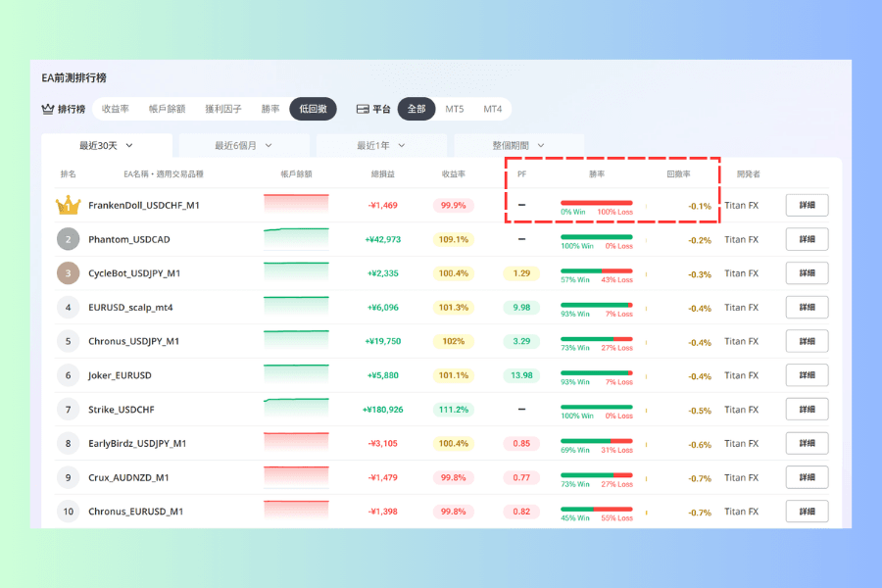Image resolution: width=882 pixels, height=588 pixels.
Task: Select the 獲利因子 ranking filter
Action: pyautogui.click(x=223, y=109)
